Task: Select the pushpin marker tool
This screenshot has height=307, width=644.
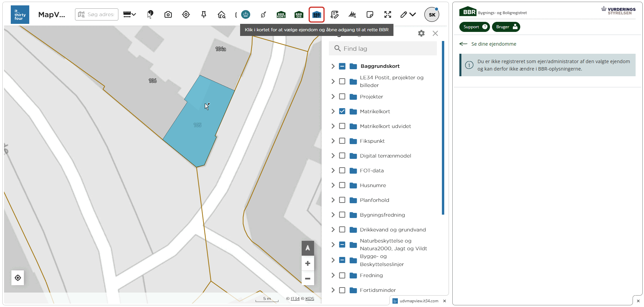Action: click(204, 14)
